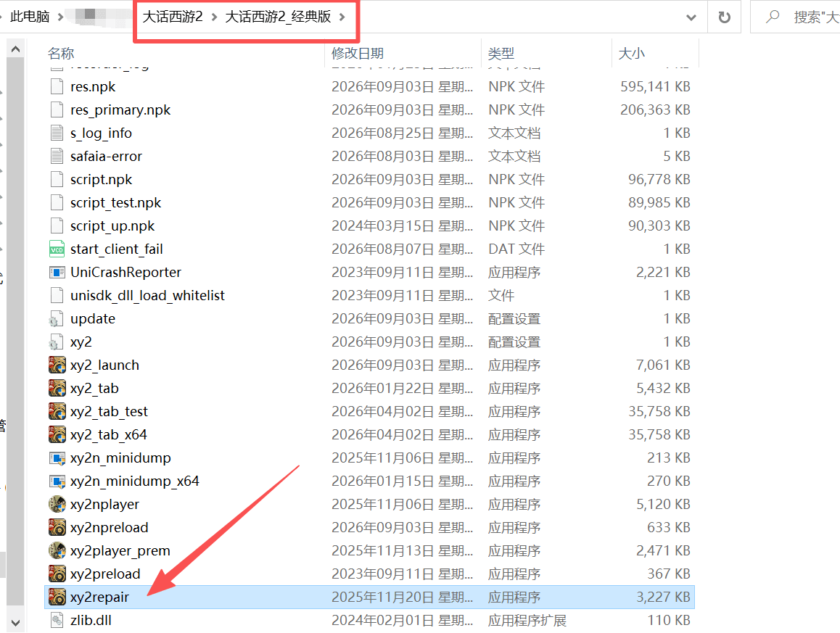Click the UniCrashReporter application icon
Screen dimensions: 840x633
[57, 272]
